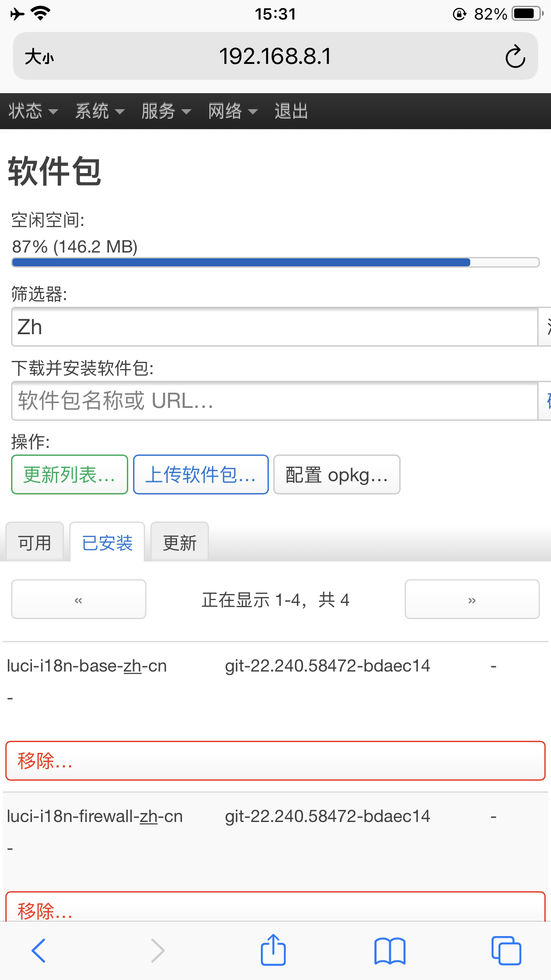551x980 pixels.
Task: Select 退出 to log out
Action: point(291,111)
